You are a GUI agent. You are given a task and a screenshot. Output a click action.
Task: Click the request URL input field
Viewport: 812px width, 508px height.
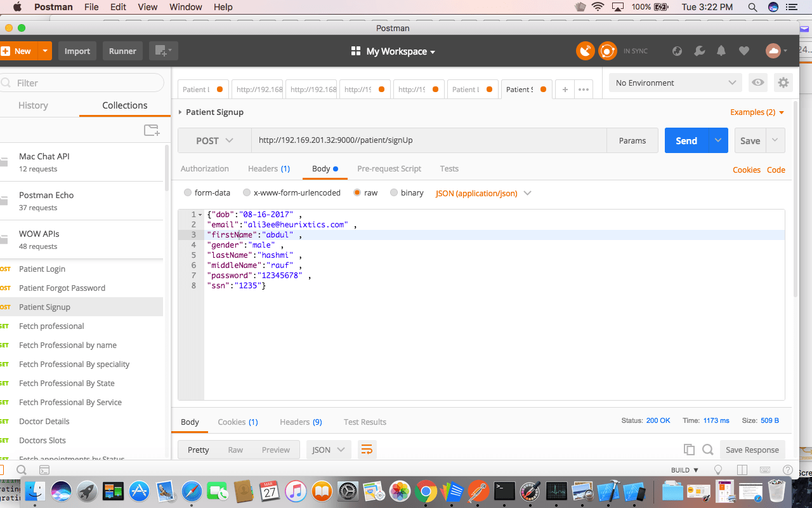point(429,140)
